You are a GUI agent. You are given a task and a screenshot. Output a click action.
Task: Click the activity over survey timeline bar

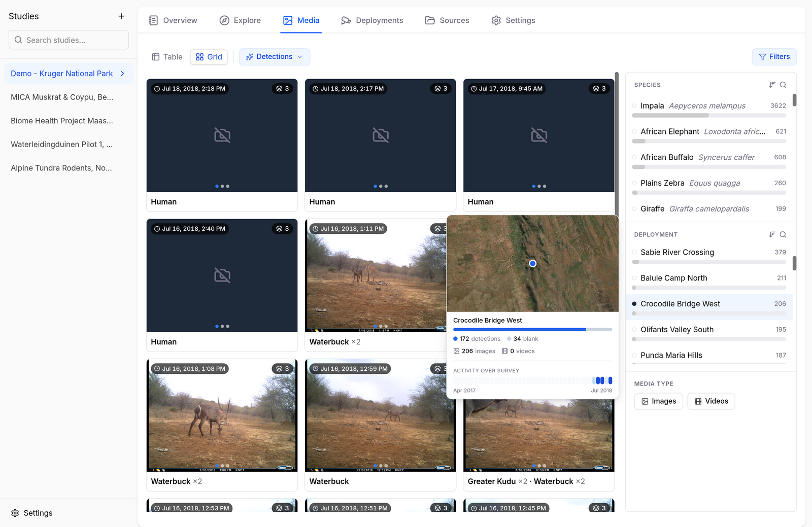[x=532, y=380]
